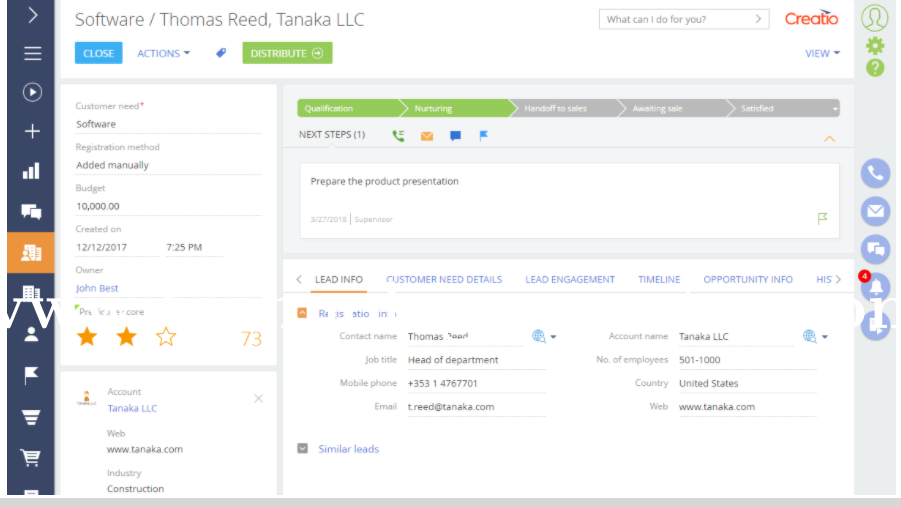
Task: Click the Budget field 10,000.00
Action: pyautogui.click(x=168, y=206)
